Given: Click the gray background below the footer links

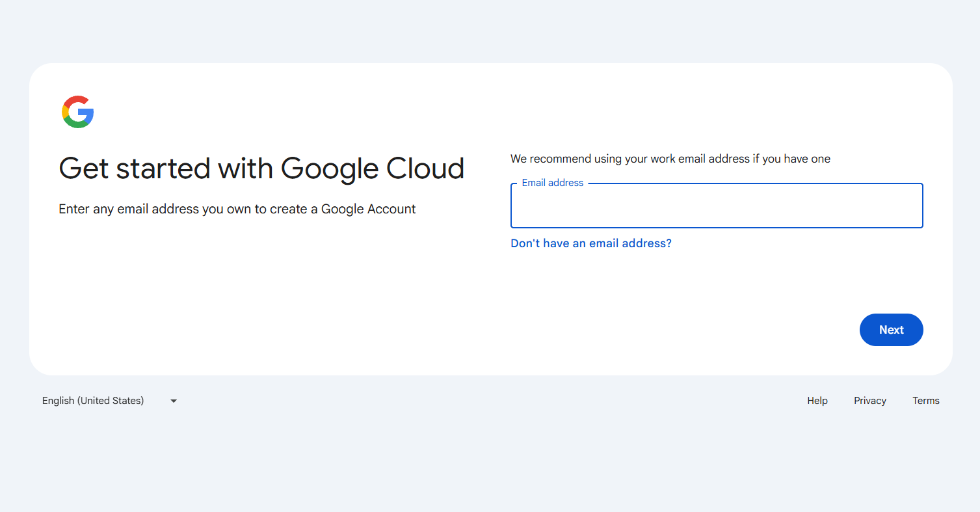Looking at the screenshot, I should [x=488, y=462].
